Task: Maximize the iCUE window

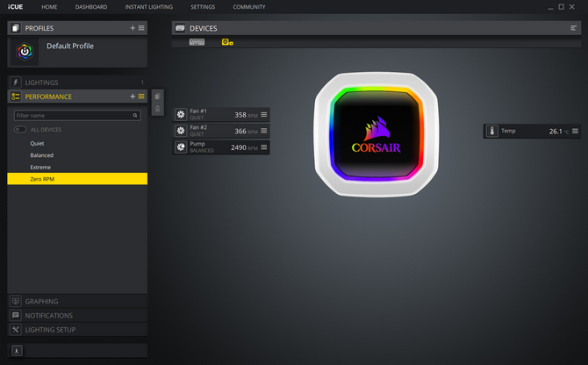Action: click(562, 7)
